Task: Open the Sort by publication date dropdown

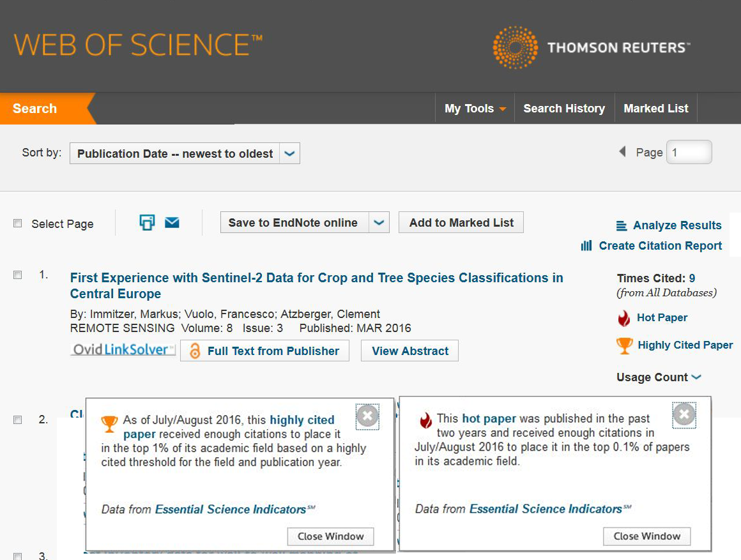Action: pyautogui.click(x=289, y=154)
